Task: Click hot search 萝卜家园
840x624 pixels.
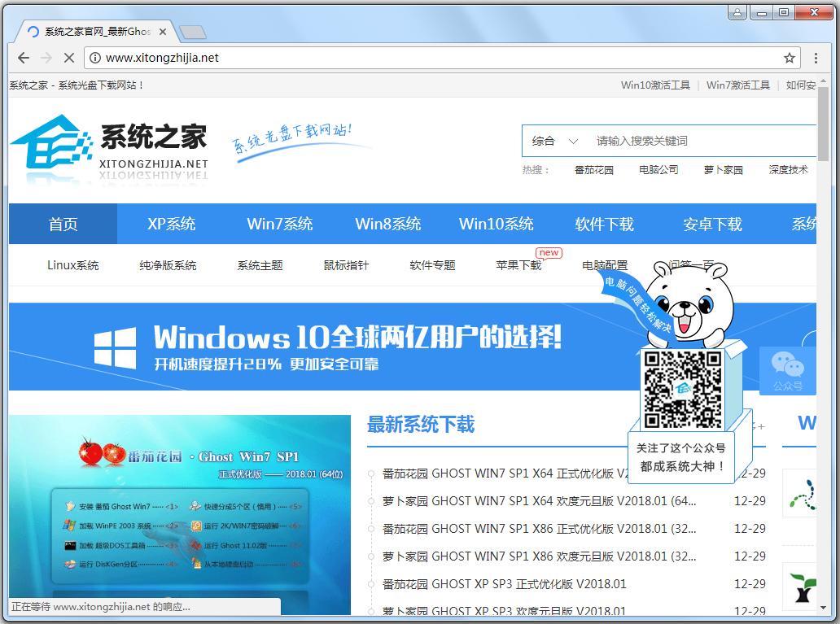Action: point(724,170)
